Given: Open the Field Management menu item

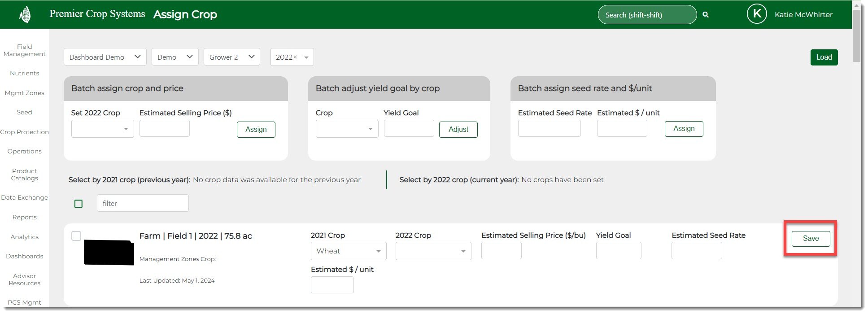Looking at the screenshot, I should pos(25,50).
